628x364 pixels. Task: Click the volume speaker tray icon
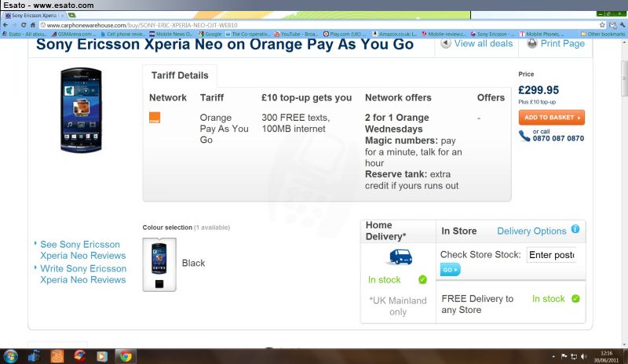583,356
